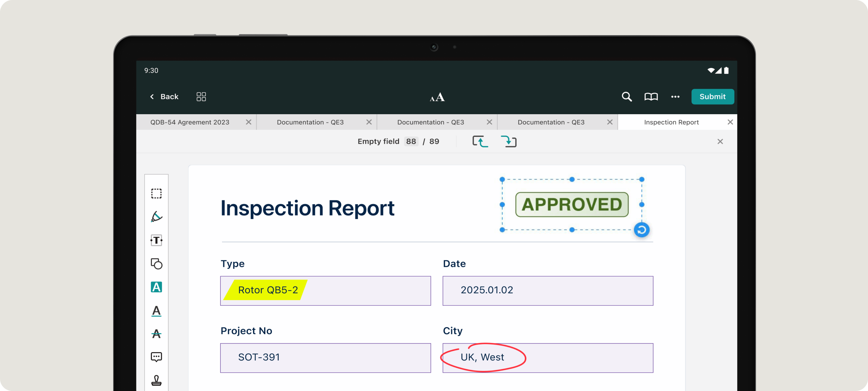The height and width of the screenshot is (391, 868).
Task: Select the marquee selection tool
Action: pyautogui.click(x=156, y=194)
